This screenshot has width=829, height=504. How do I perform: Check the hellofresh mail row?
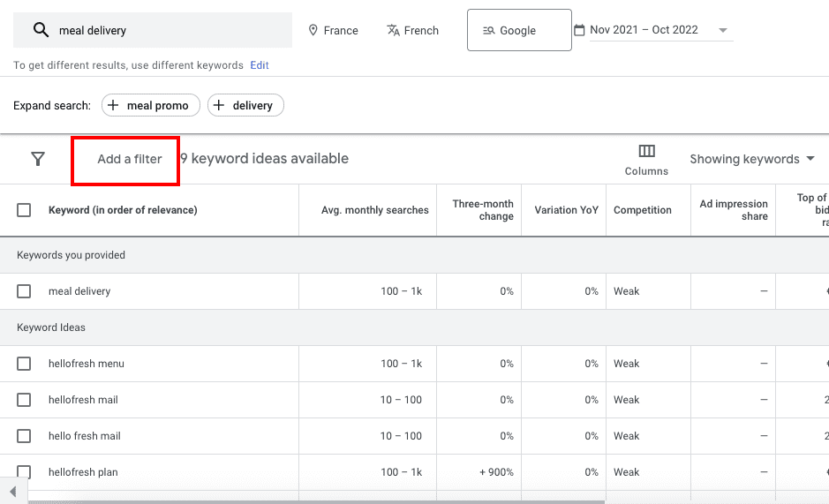24,400
